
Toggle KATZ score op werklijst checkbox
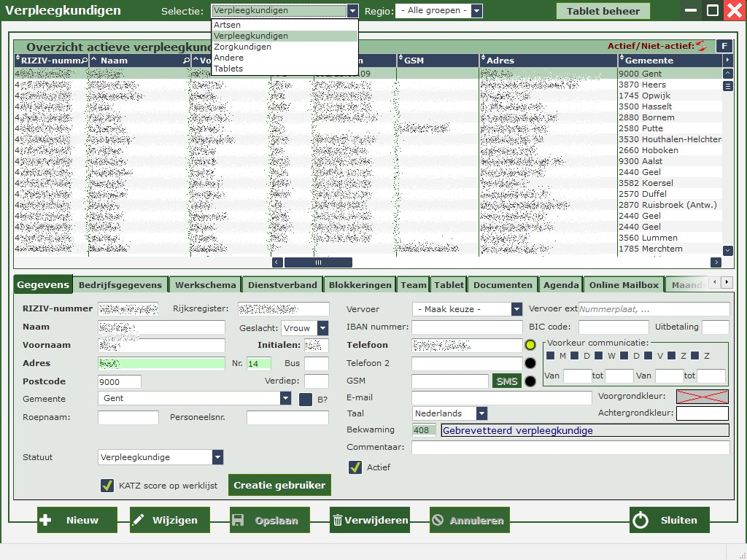(x=107, y=486)
